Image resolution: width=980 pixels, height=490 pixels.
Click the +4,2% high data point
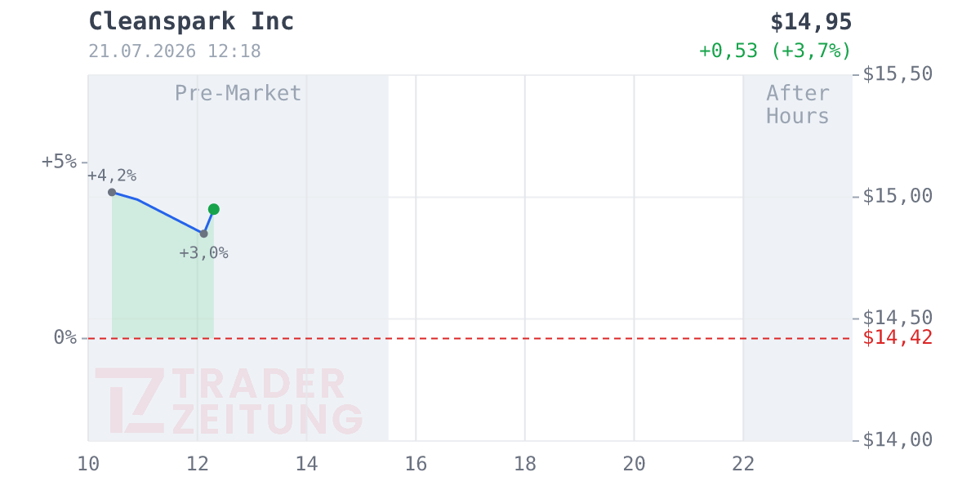click(x=112, y=192)
